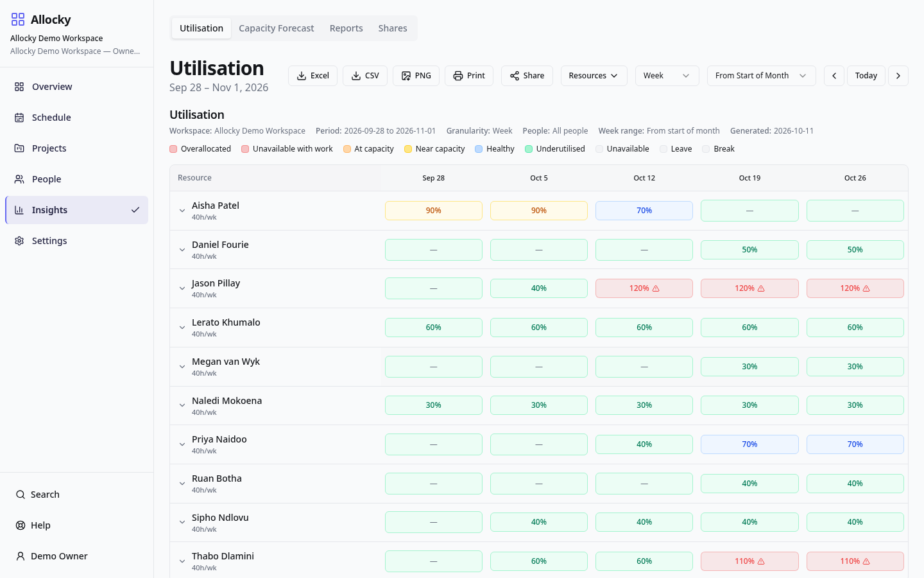924x578 pixels.
Task: Switch to the Utilisation tab
Action: (201, 28)
